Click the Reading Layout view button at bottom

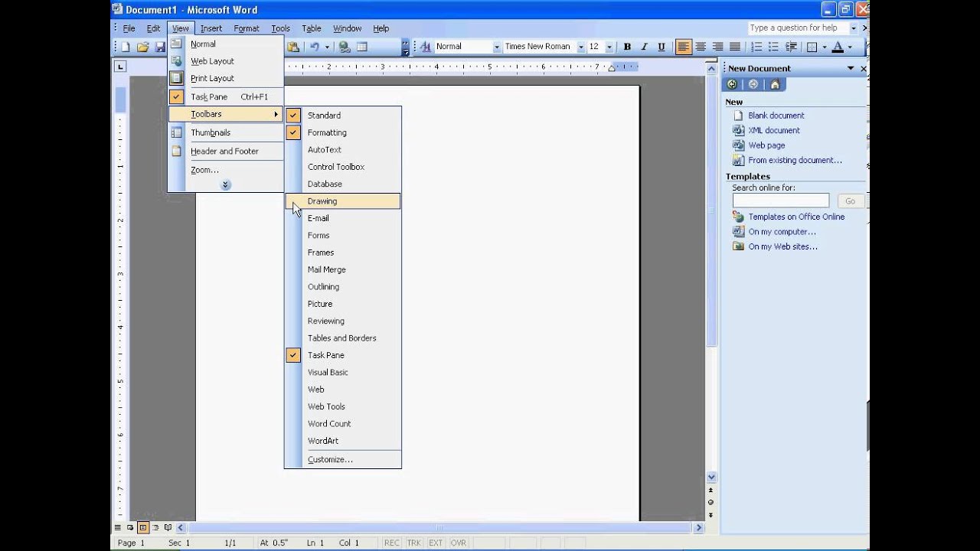point(168,527)
